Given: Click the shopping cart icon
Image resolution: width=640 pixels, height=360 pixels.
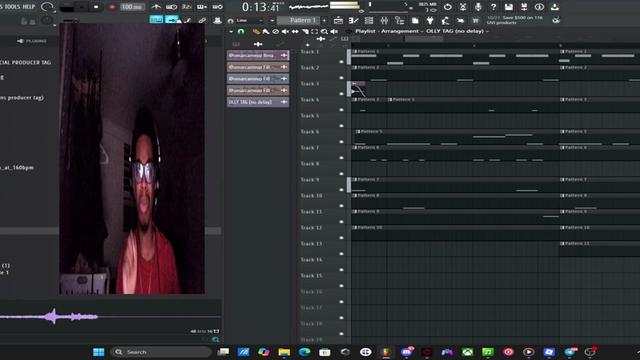Looking at the screenshot, I should coord(476,20).
